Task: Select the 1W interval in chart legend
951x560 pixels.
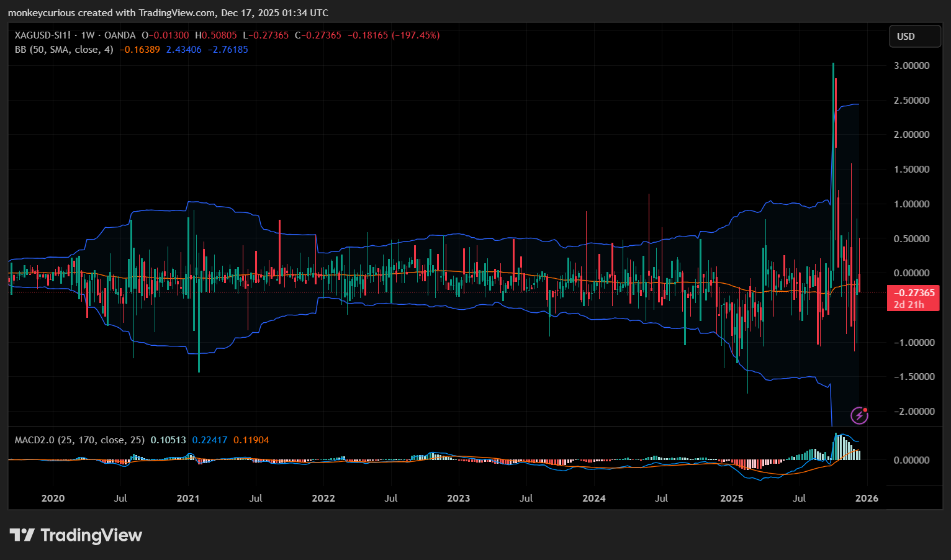Action: point(88,35)
